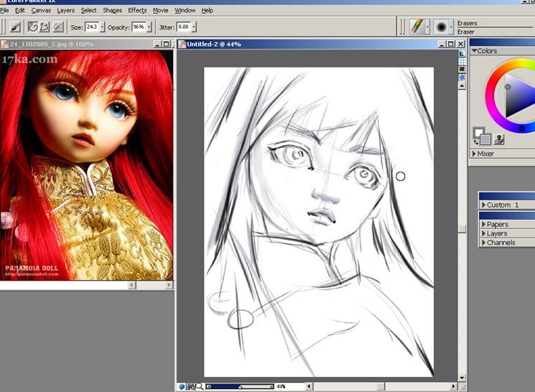The image size is (535, 392).
Task: Click the clone color stamp icon
Action: coord(499,139)
